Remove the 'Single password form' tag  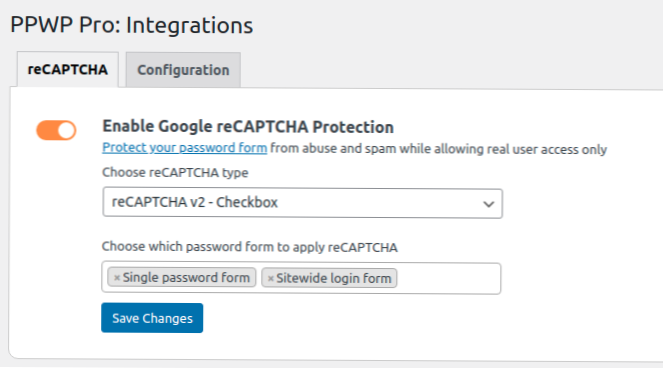tap(117, 278)
